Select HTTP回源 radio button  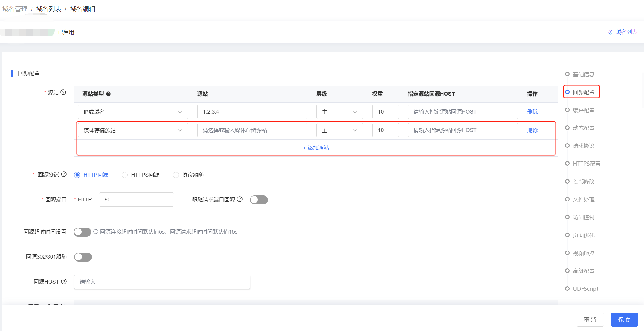tap(78, 174)
